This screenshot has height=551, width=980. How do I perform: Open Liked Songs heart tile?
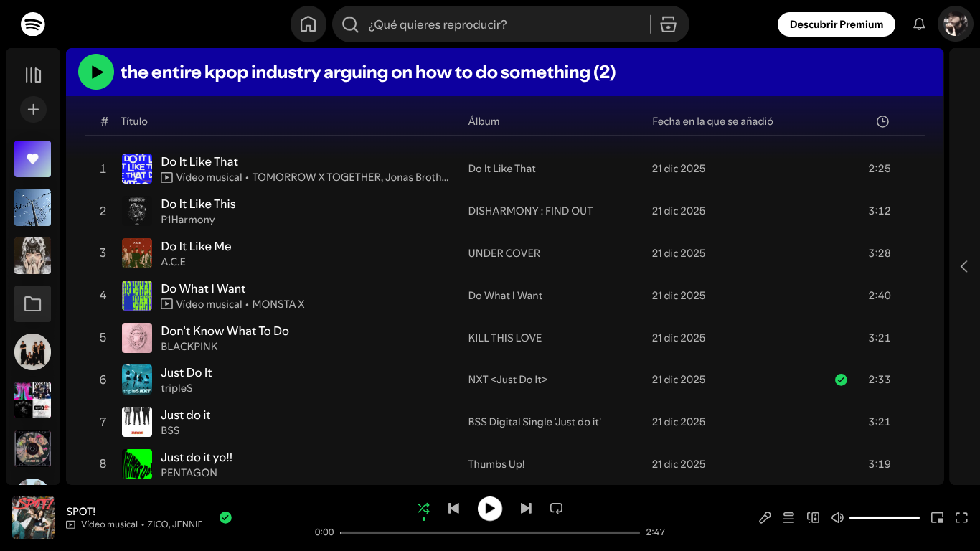tap(33, 159)
